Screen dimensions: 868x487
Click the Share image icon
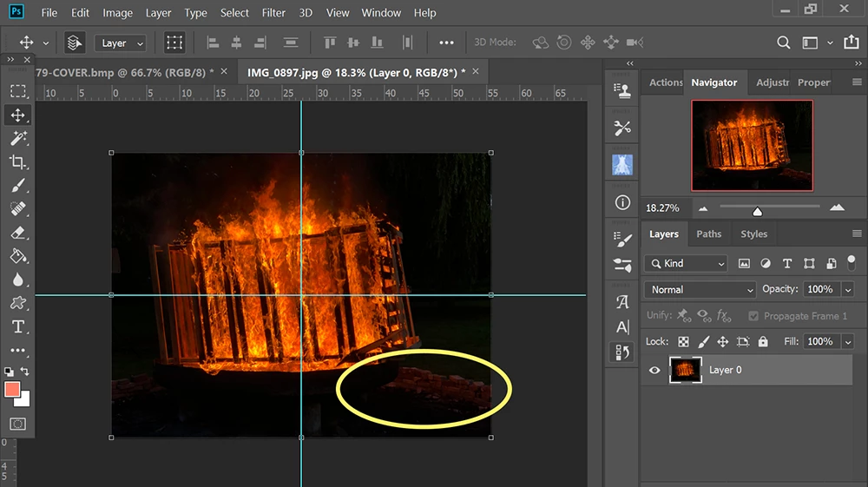tap(852, 42)
